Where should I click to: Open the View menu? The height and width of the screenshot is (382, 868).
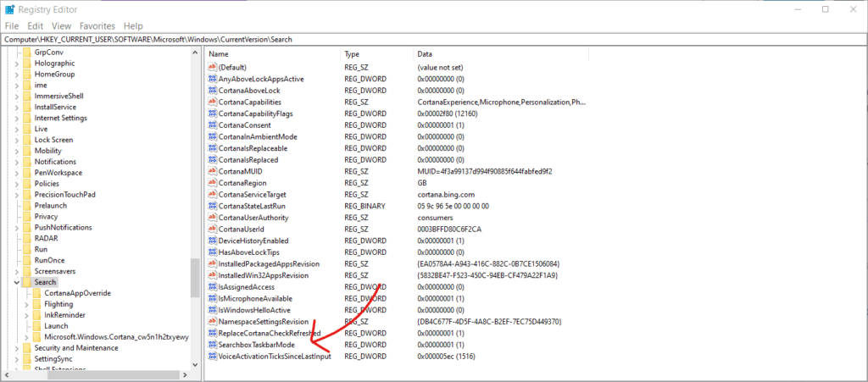click(61, 26)
